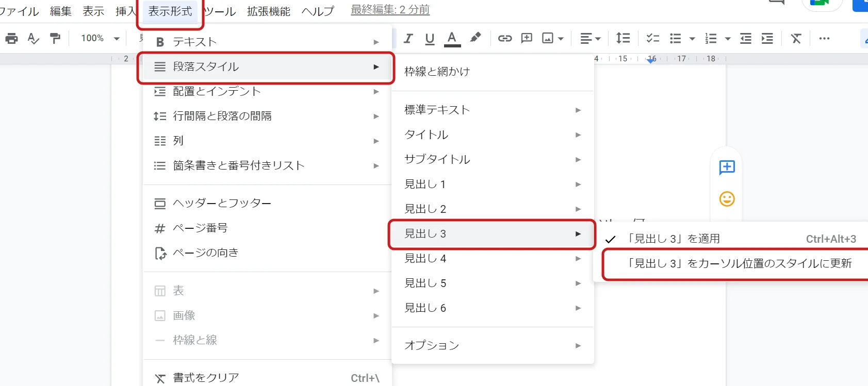The width and height of the screenshot is (868, 386).
Task: Click the print icon in toolbar
Action: click(x=11, y=38)
